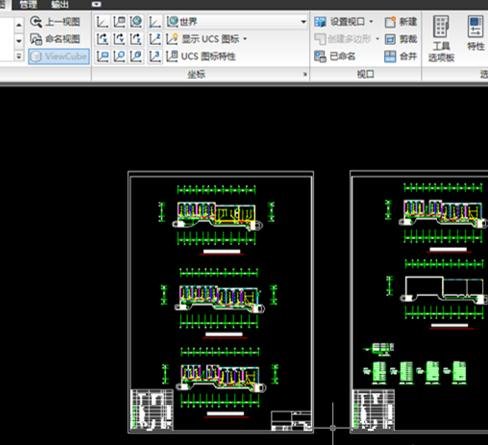This screenshot has width=488, height=445.
Task: Click the UCS 图标特性 icon properties button
Action: point(201,56)
